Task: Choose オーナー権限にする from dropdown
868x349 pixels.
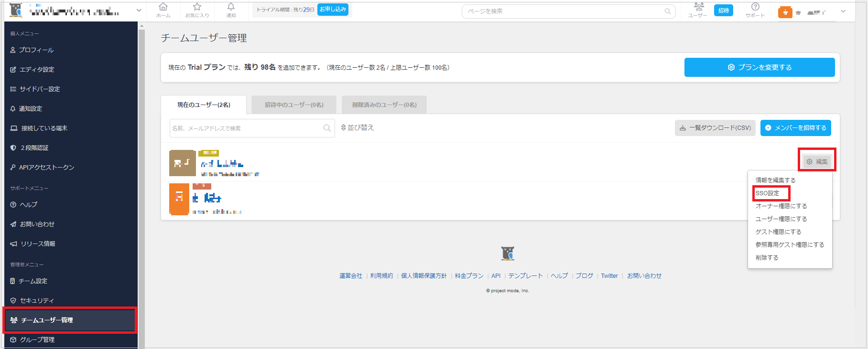Action: pyautogui.click(x=781, y=206)
